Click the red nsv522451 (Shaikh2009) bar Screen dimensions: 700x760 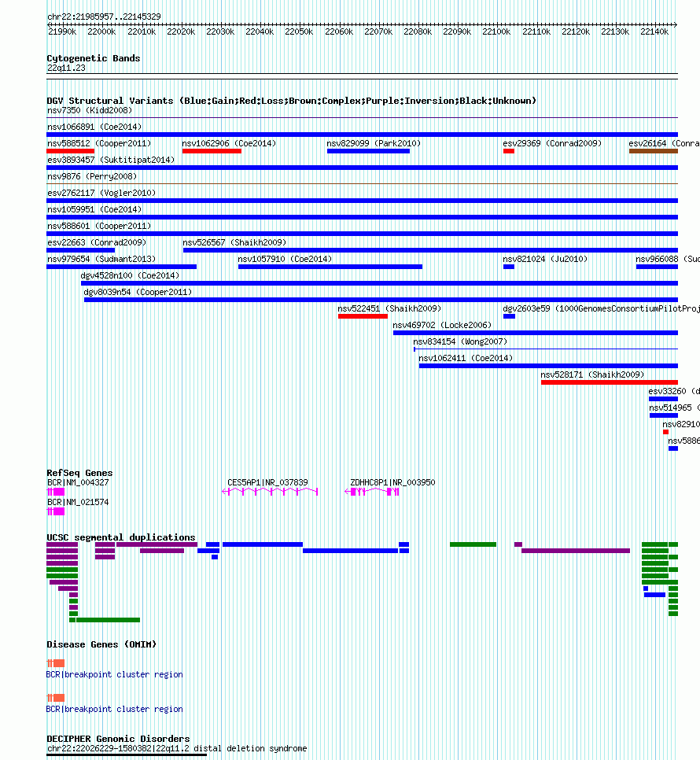click(363, 316)
